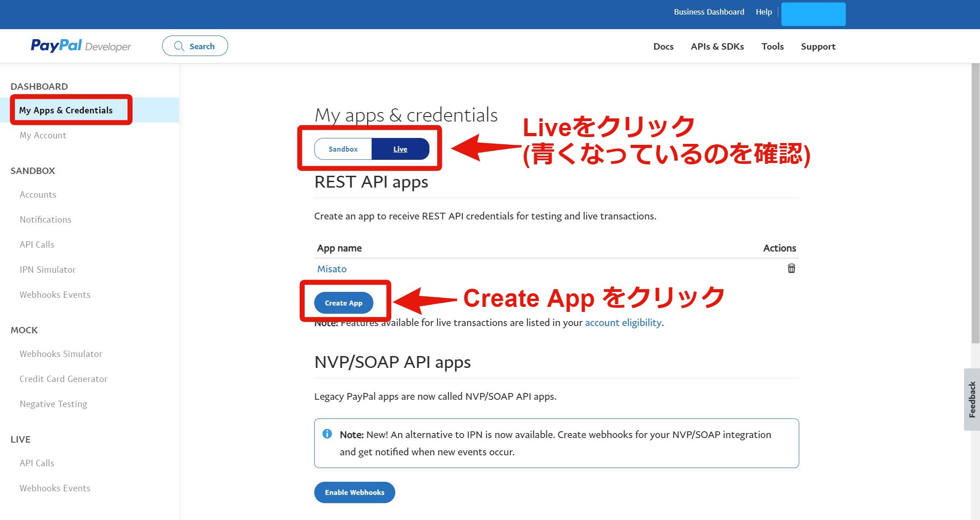Click the Search field

(x=195, y=46)
